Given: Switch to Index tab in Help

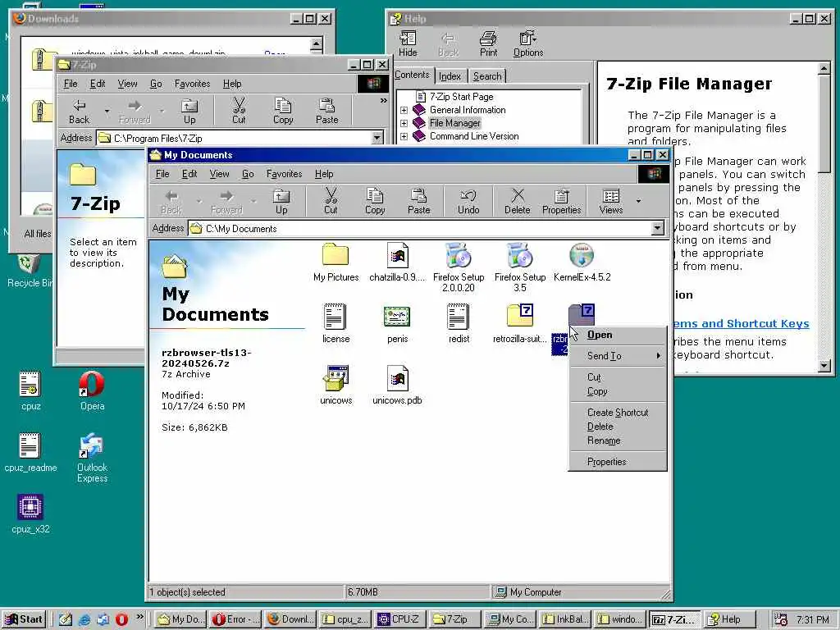Looking at the screenshot, I should tap(450, 76).
